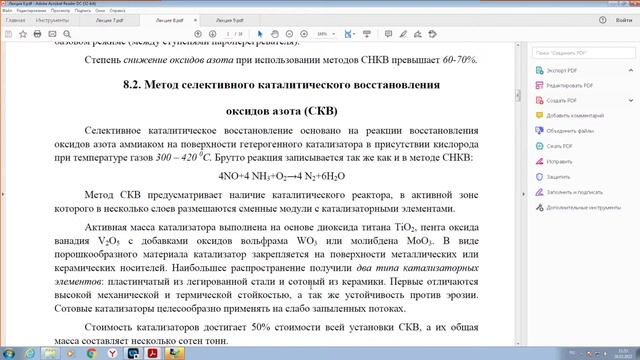640x360 pixels.
Task: Activate the Hand pan tool
Action: coord(275,34)
